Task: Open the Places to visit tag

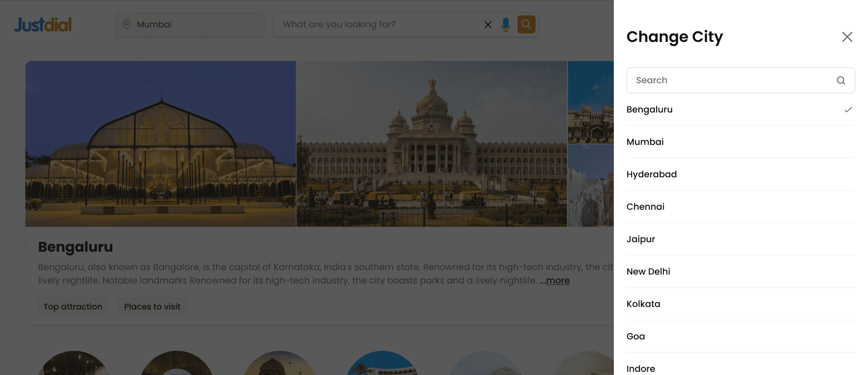Action: [x=152, y=307]
